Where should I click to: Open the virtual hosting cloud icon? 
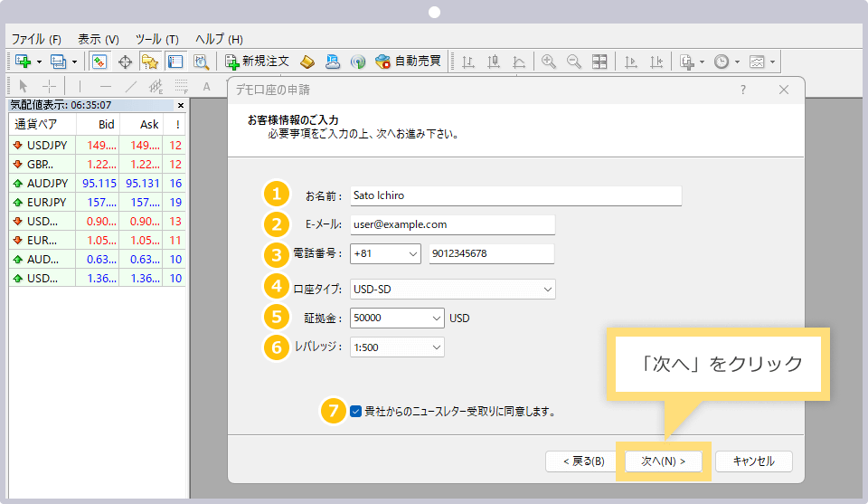tap(333, 62)
